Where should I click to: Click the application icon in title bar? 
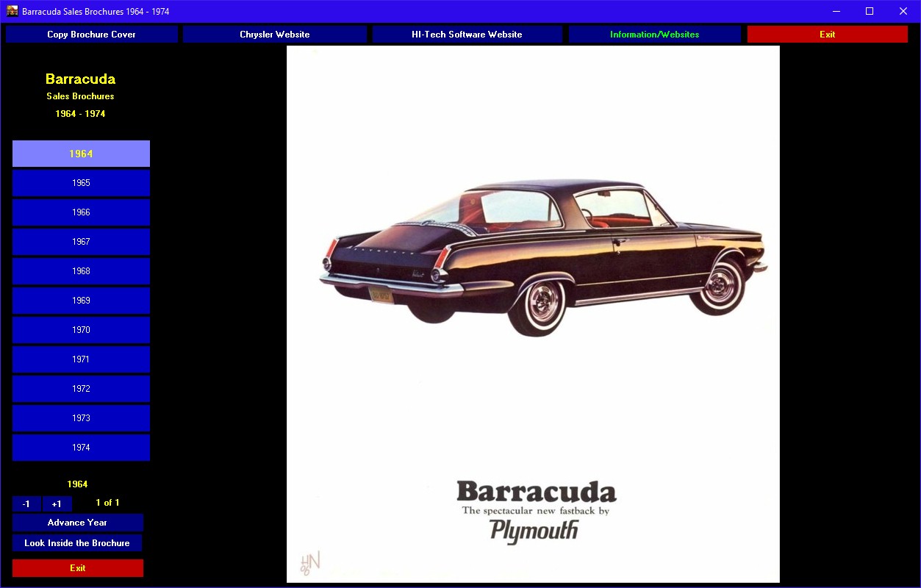pyautogui.click(x=12, y=11)
